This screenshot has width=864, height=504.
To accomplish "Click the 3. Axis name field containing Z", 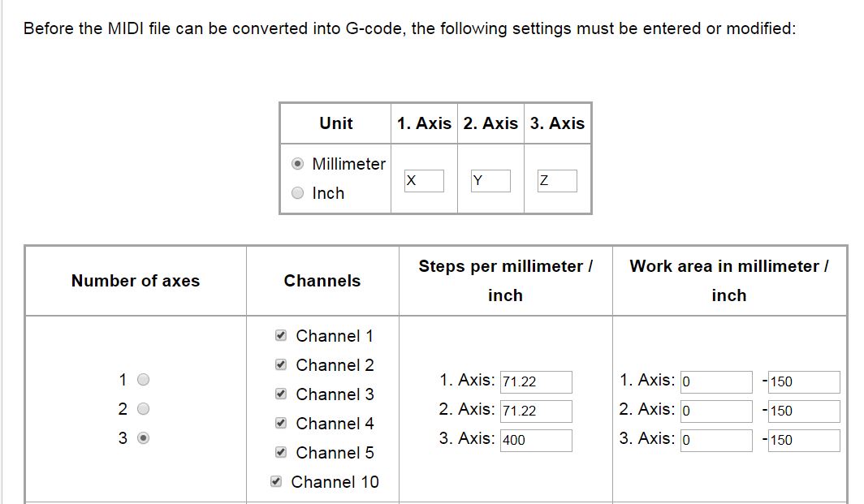I will (557, 181).
